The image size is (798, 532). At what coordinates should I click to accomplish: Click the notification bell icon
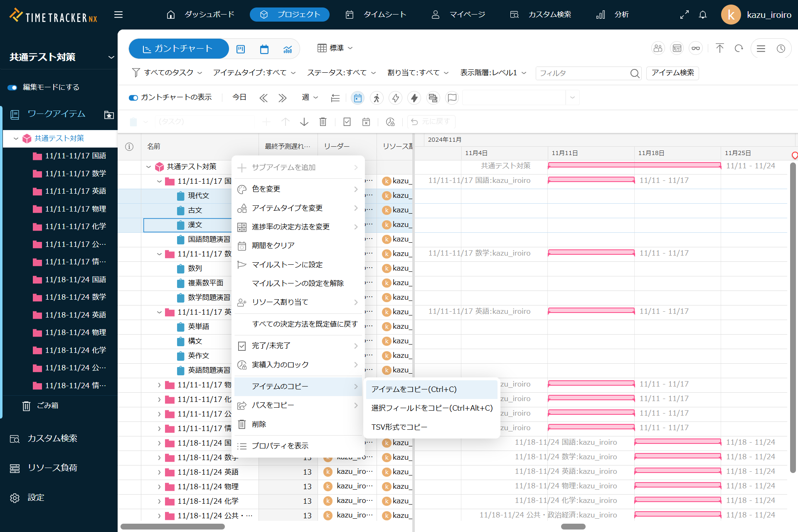[x=702, y=15]
